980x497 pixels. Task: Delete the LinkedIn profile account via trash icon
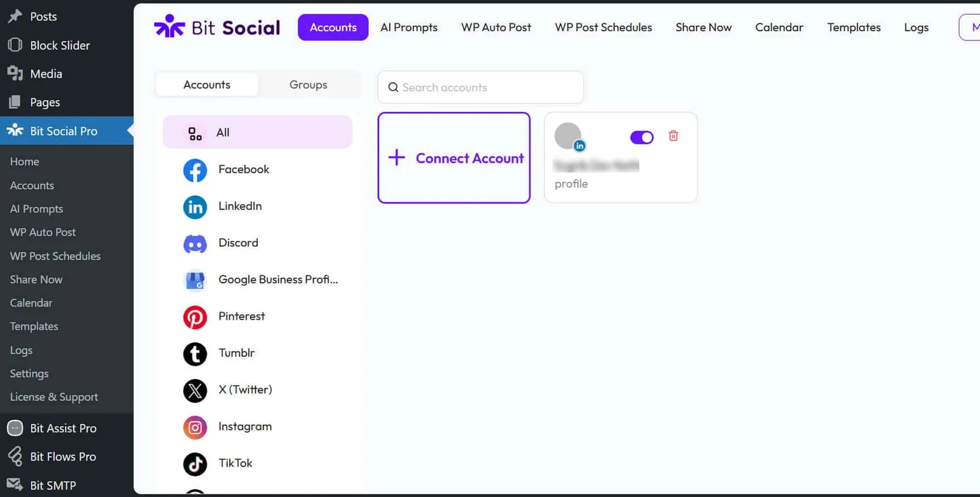[x=673, y=136]
